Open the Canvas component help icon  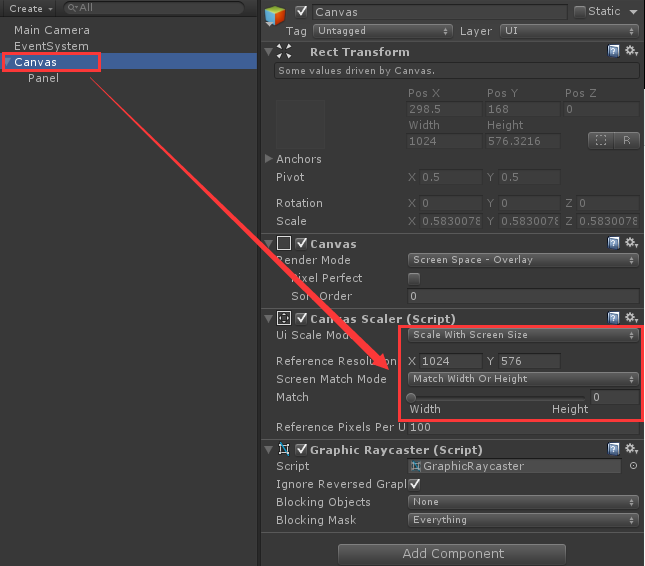point(613,243)
